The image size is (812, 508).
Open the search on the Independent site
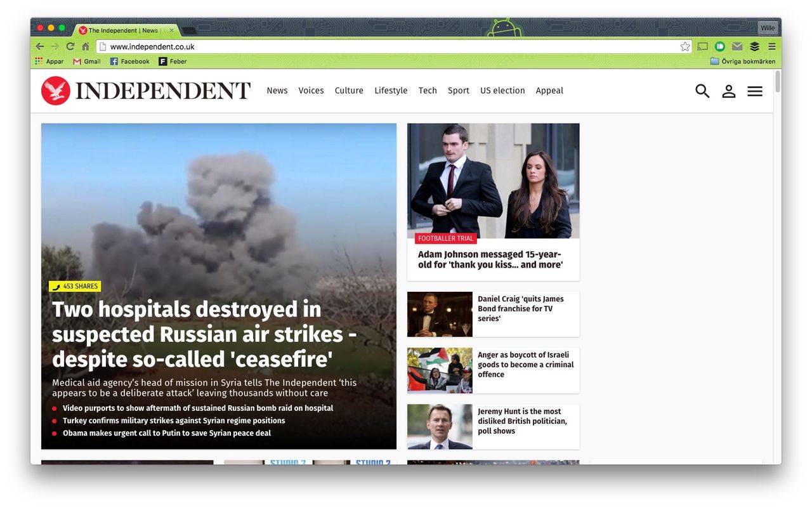point(702,91)
